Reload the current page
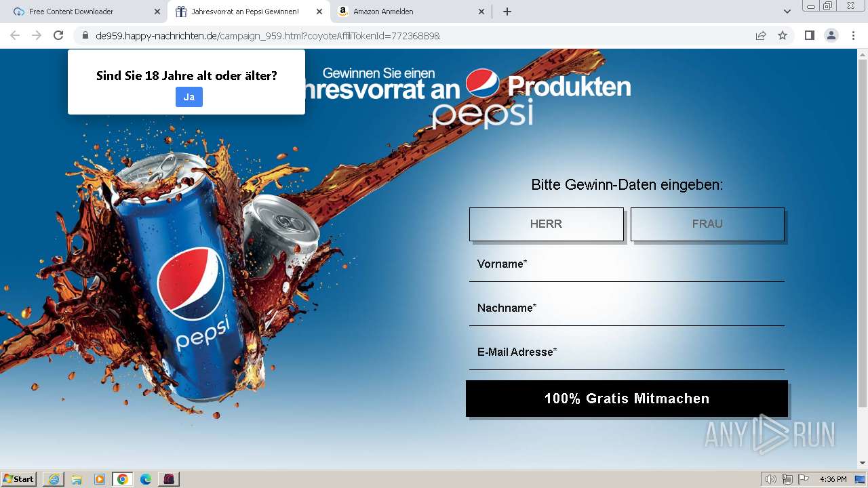868x488 pixels. click(x=58, y=35)
